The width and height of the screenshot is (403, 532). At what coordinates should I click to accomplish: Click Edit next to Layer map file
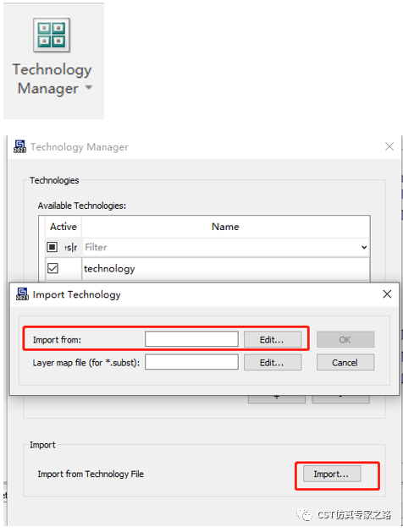[x=273, y=363]
